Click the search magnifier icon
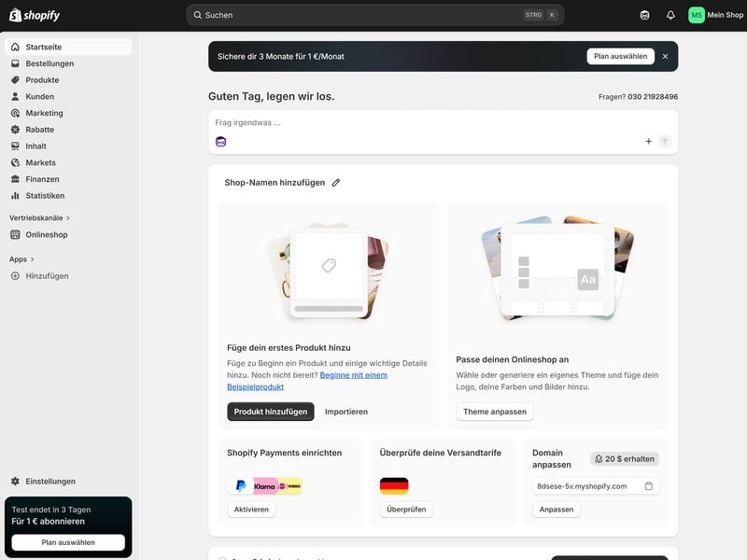The width and height of the screenshot is (747, 560). (x=197, y=15)
